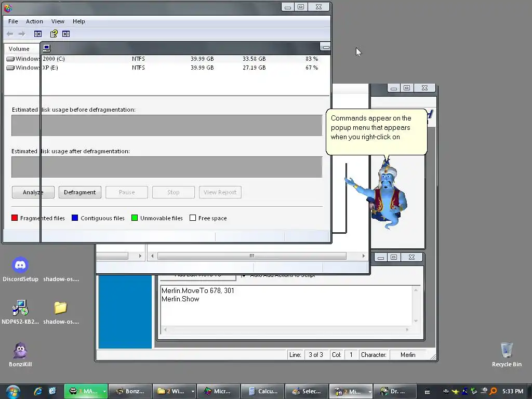Click the script box scroll-down arrow
The height and width of the screenshot is (399, 532).
[x=416, y=321]
